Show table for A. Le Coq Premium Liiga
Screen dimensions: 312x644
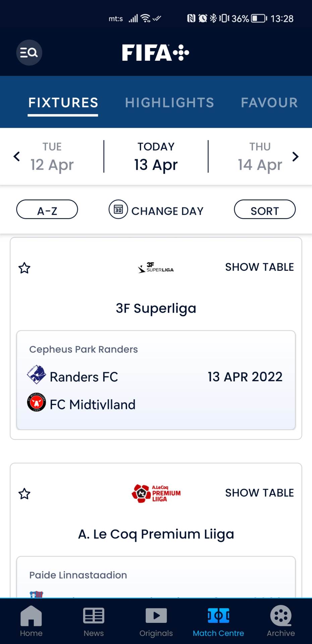(259, 493)
